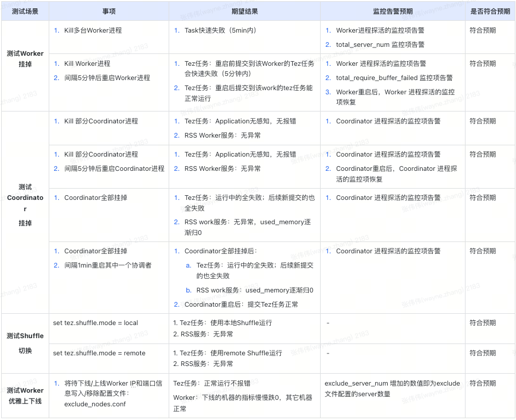Click the "测试场景" column header
This screenshot has width=516, height=420.
click(x=25, y=11)
